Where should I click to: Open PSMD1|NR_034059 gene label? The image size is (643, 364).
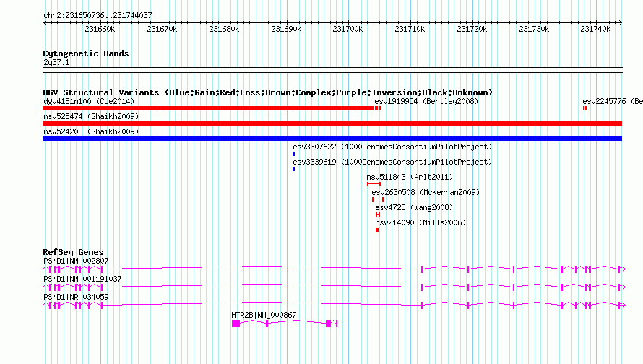click(76, 297)
